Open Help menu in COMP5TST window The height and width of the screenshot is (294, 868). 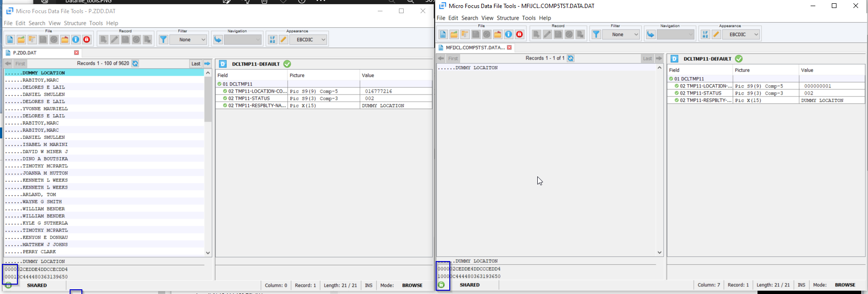[x=545, y=18]
